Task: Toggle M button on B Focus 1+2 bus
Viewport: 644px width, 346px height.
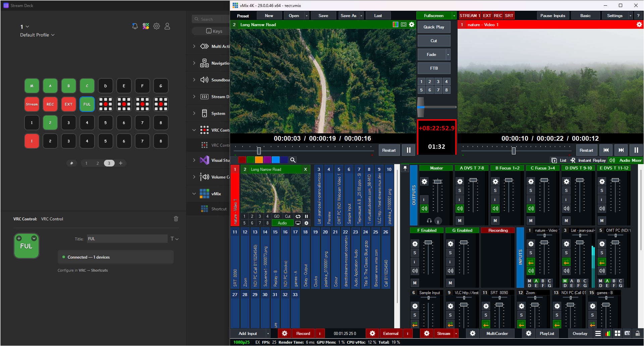Action: pos(495,220)
